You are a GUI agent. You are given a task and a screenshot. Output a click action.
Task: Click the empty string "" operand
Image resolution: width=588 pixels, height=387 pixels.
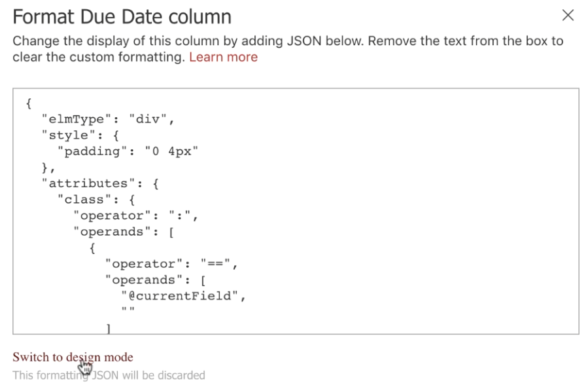pos(128,310)
